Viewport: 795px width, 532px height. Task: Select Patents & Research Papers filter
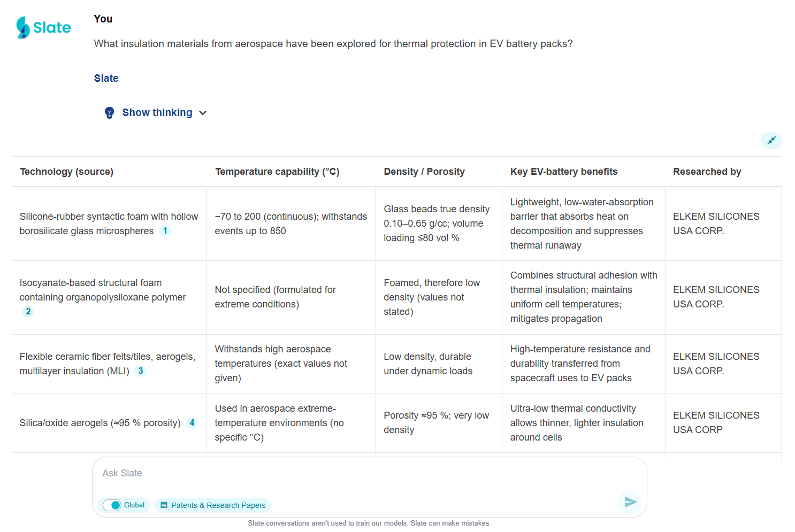coord(213,505)
